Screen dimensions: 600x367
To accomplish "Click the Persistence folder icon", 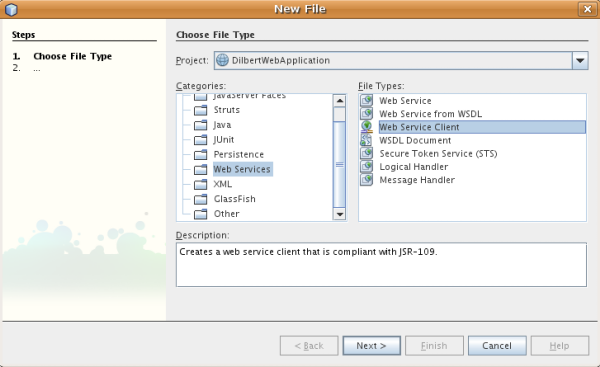I will click(201, 155).
